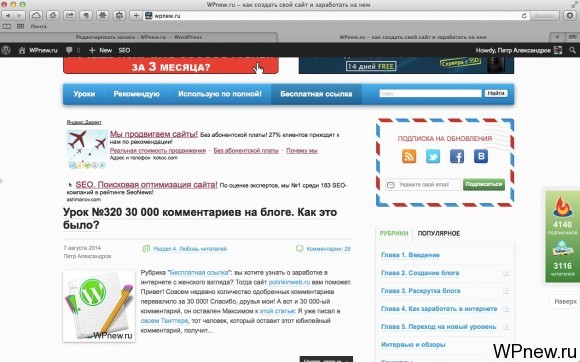Open the RSS feed subscription icon
580x362 pixels.
coord(409,156)
